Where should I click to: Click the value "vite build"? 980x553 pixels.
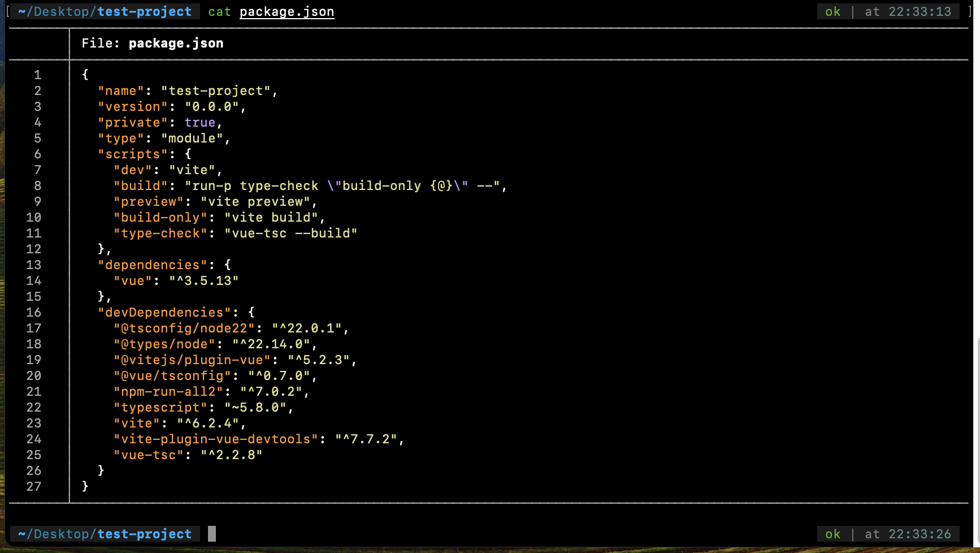(x=271, y=218)
